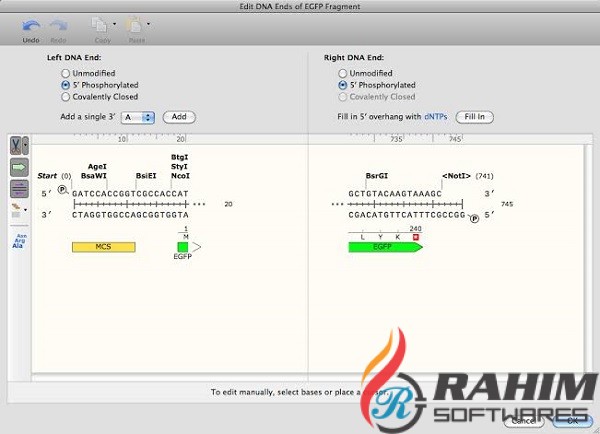The width and height of the screenshot is (600, 434).
Task: Toggle the enzymes scissors icon in sidebar
Action: [x=15, y=145]
